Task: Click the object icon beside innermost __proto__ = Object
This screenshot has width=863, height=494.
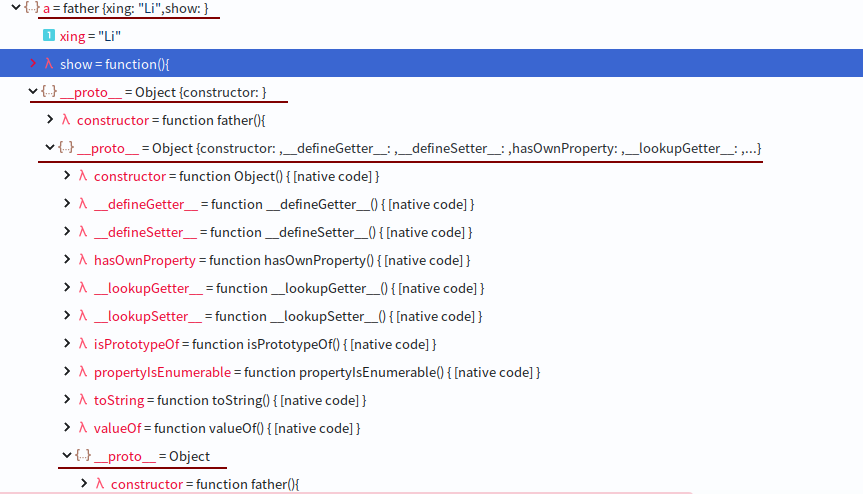Action: pos(83,456)
